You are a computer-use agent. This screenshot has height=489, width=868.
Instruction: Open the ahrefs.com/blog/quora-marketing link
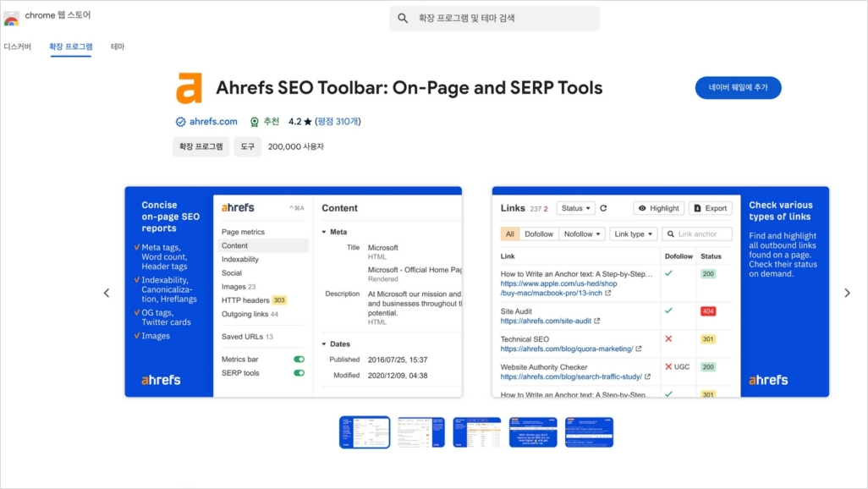(566, 349)
